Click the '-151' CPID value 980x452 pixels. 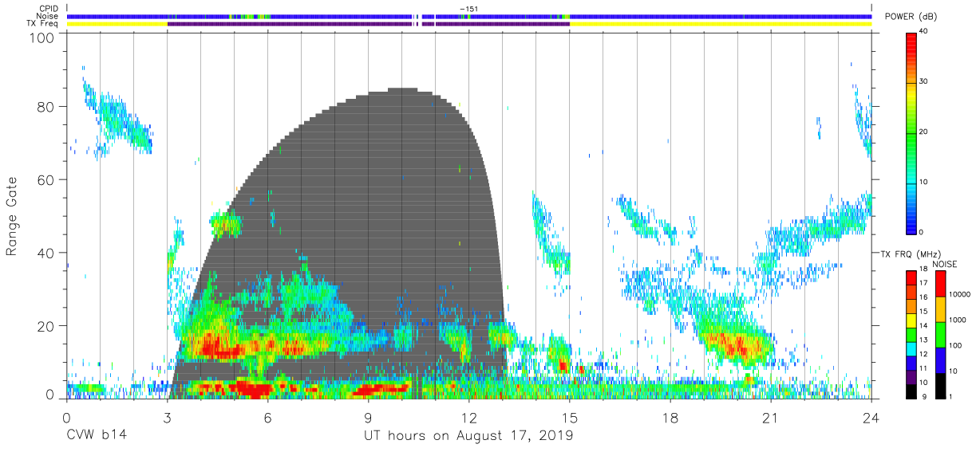[x=468, y=9]
